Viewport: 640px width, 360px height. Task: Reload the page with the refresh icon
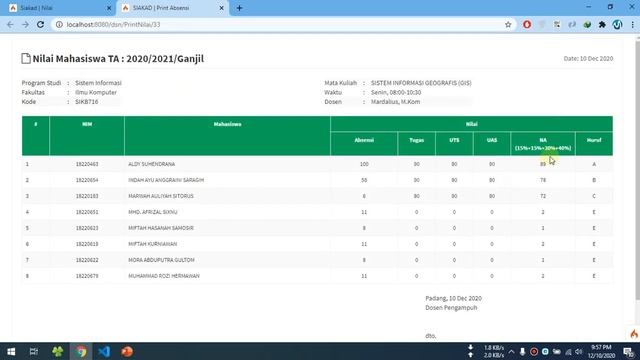coord(40,24)
